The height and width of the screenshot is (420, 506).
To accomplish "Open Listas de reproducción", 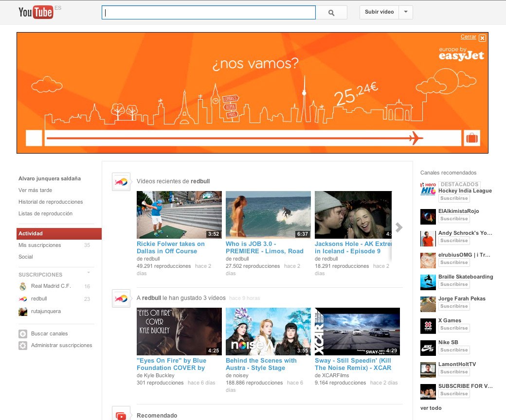I will coord(46,213).
